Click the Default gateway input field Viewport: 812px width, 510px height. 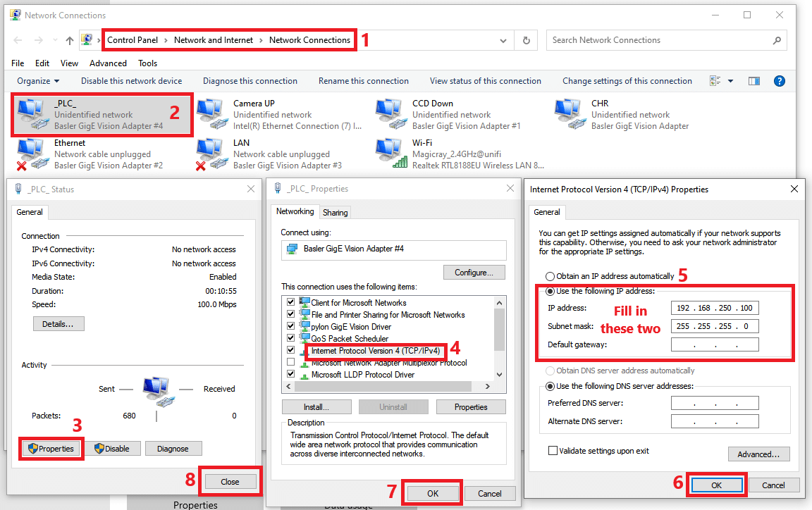pos(715,344)
